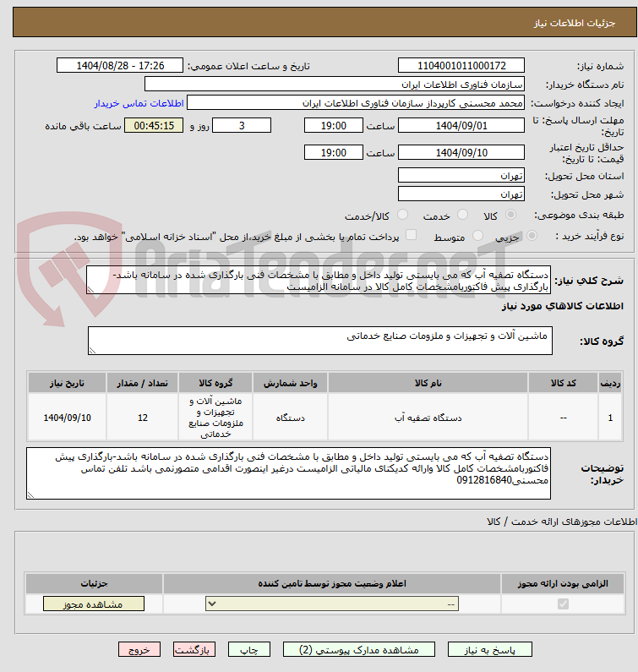This screenshot has width=638, height=672.
Task: Click the ایجاد کننده درخواست field
Action: (x=356, y=103)
